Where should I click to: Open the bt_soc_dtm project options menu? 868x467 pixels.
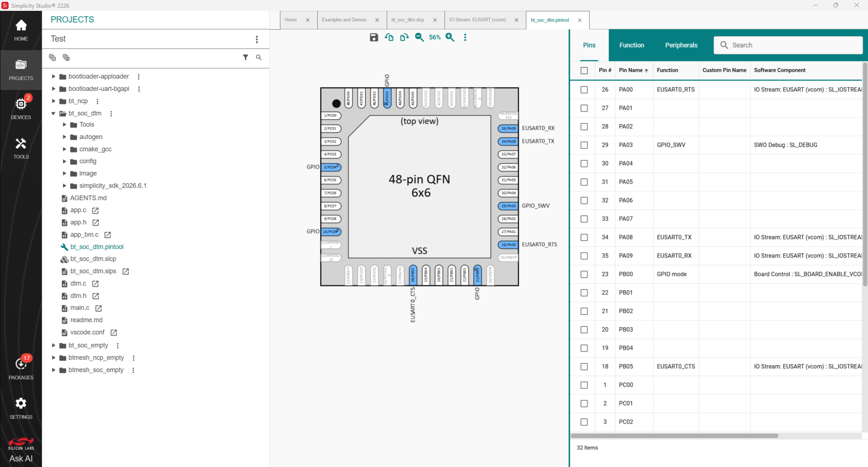coord(111,114)
